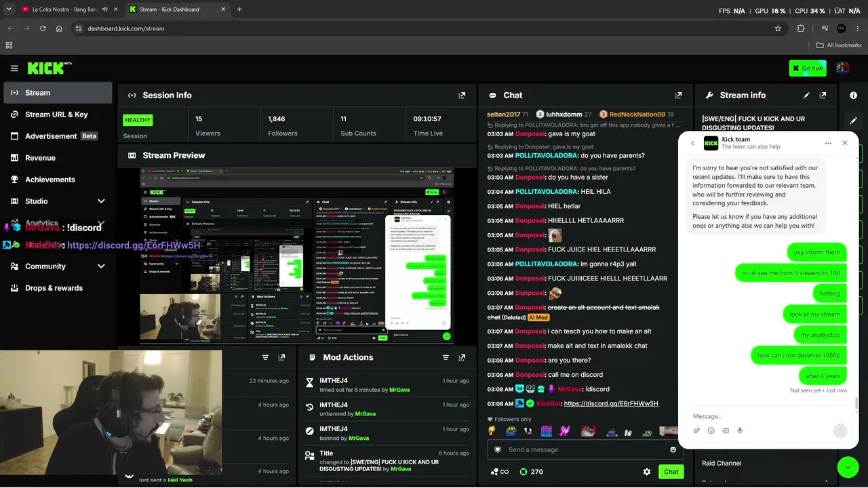Open browser extensions menu
The image size is (868, 488).
[x=801, y=28]
